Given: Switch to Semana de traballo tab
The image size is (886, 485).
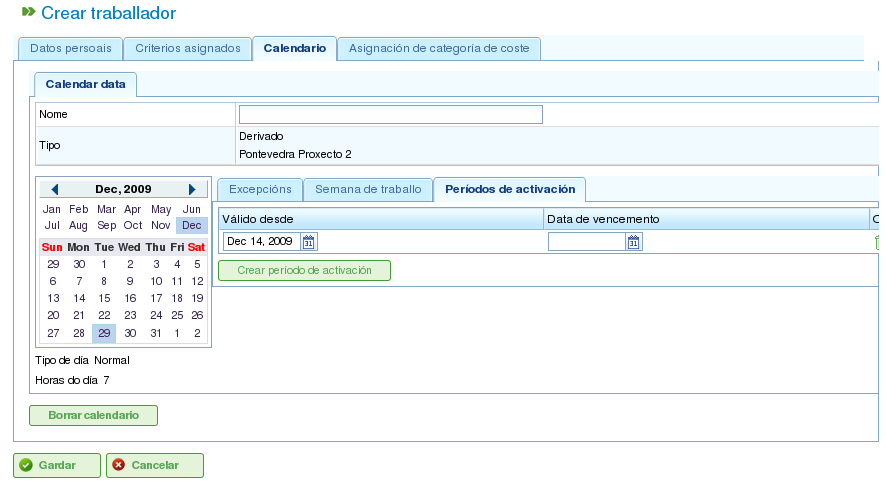Looking at the screenshot, I should click(368, 189).
